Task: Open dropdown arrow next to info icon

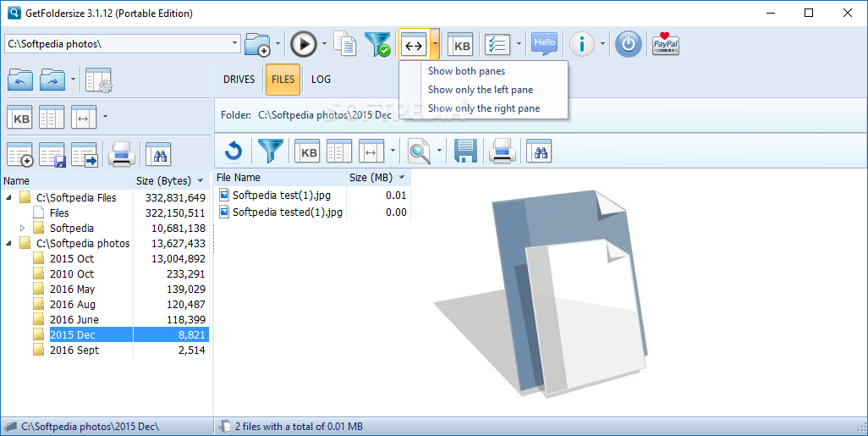Action: tap(602, 44)
